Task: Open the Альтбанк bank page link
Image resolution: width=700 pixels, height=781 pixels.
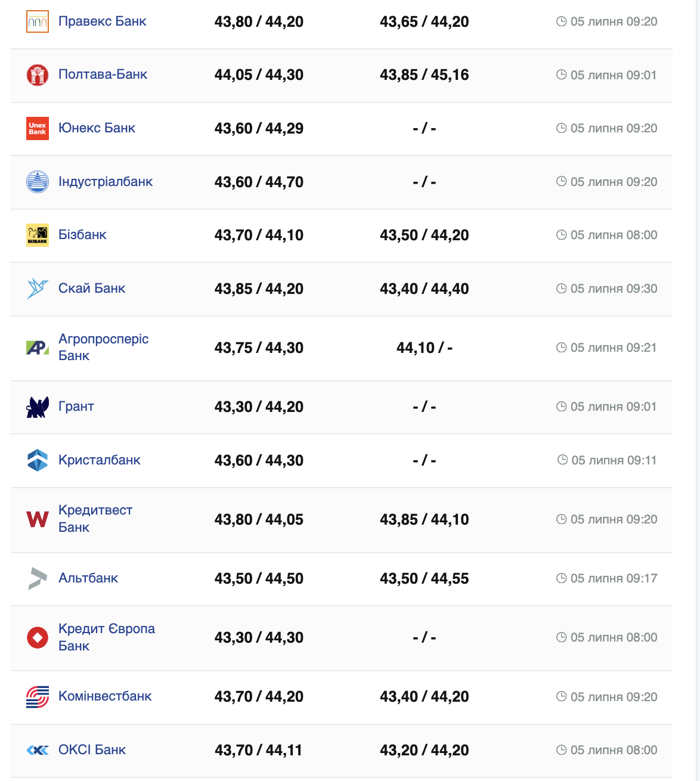Action: 88,578
